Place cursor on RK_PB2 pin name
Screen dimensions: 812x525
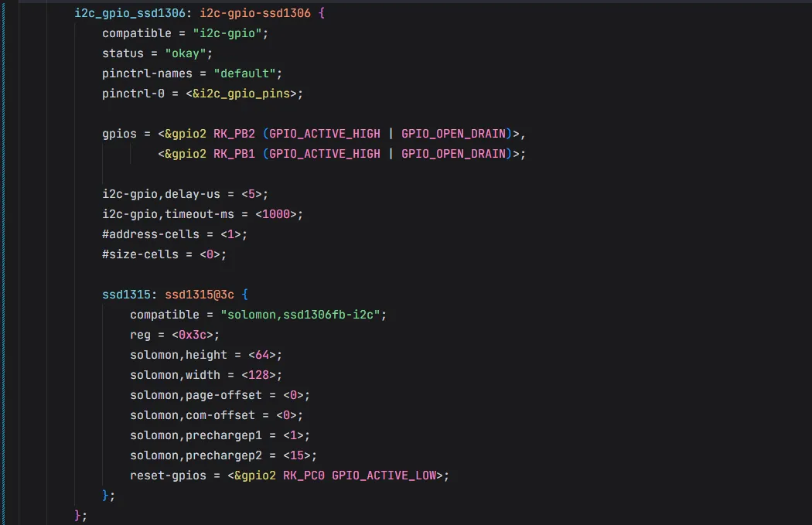234,134
